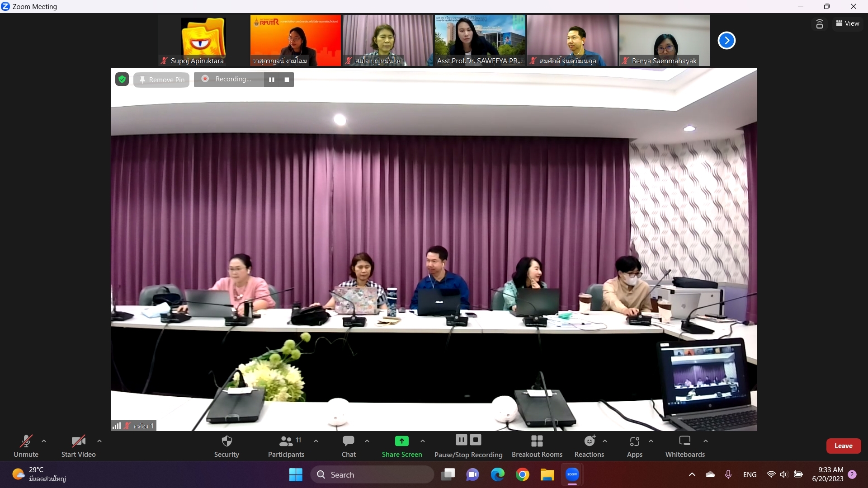Stop recording from bottom toolbar
Image resolution: width=868 pixels, height=488 pixels.
click(x=476, y=440)
